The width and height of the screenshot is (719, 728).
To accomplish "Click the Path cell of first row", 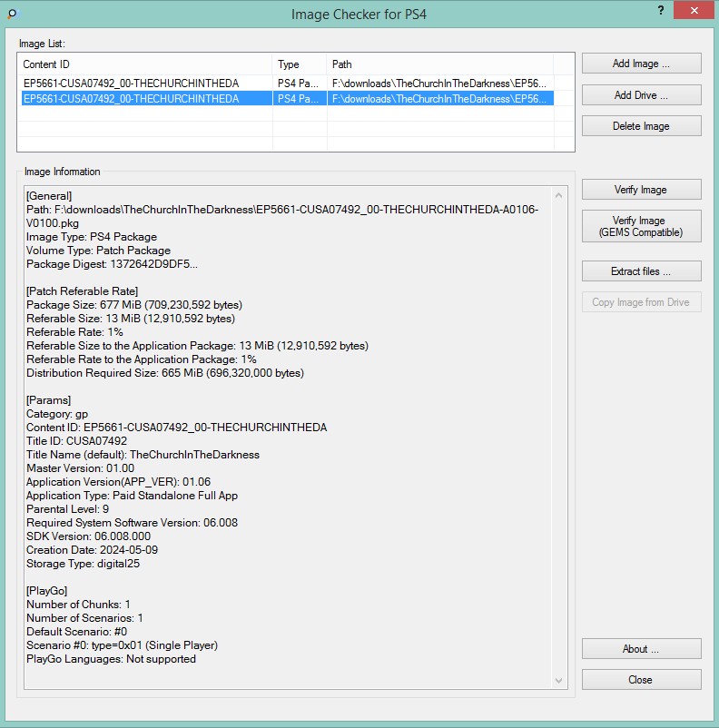I will tap(439, 84).
